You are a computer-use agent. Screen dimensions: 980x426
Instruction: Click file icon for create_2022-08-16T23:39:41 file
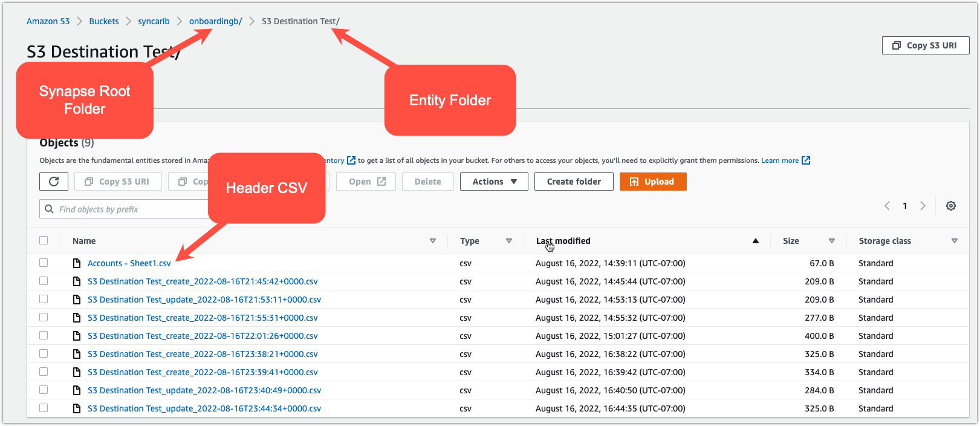[x=77, y=372]
